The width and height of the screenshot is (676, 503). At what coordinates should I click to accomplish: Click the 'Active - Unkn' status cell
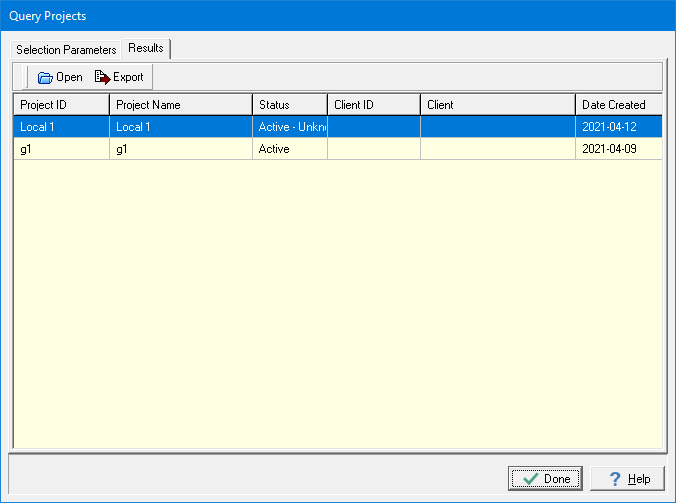[x=289, y=127]
